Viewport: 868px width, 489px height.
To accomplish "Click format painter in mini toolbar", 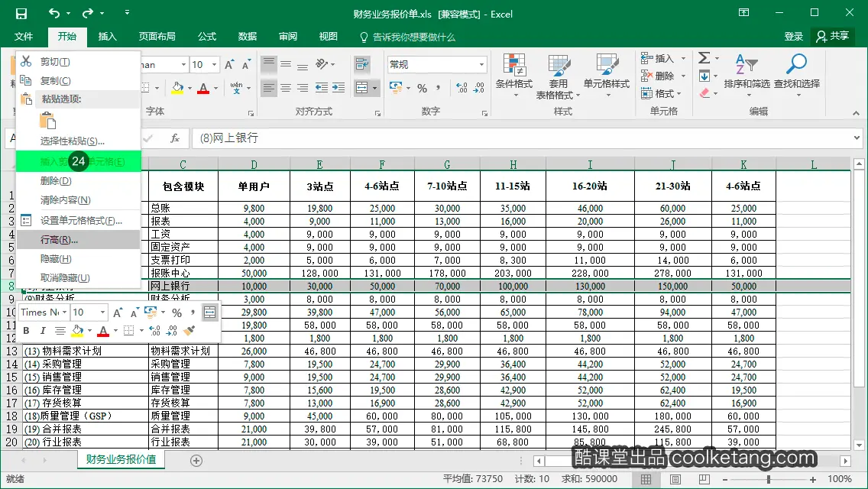I will click(x=189, y=331).
